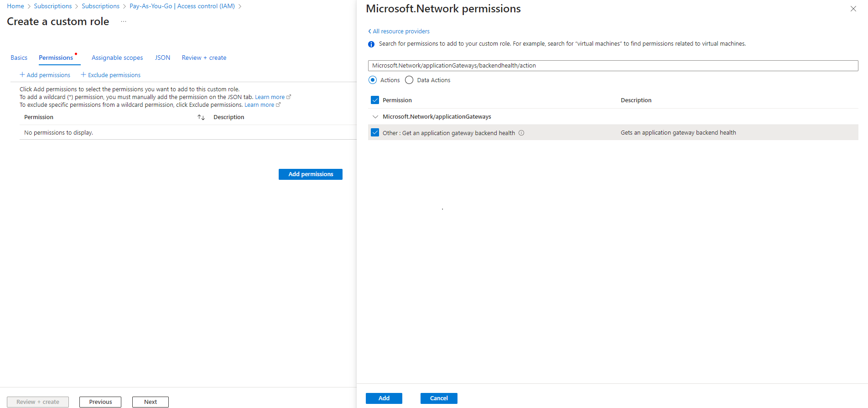Select the Actions radio button
Image resolution: width=868 pixels, height=408 pixels.
[x=373, y=80]
